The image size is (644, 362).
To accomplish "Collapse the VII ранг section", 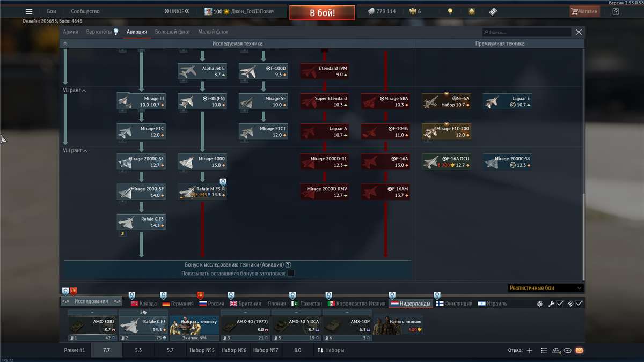I will pyautogui.click(x=84, y=91).
